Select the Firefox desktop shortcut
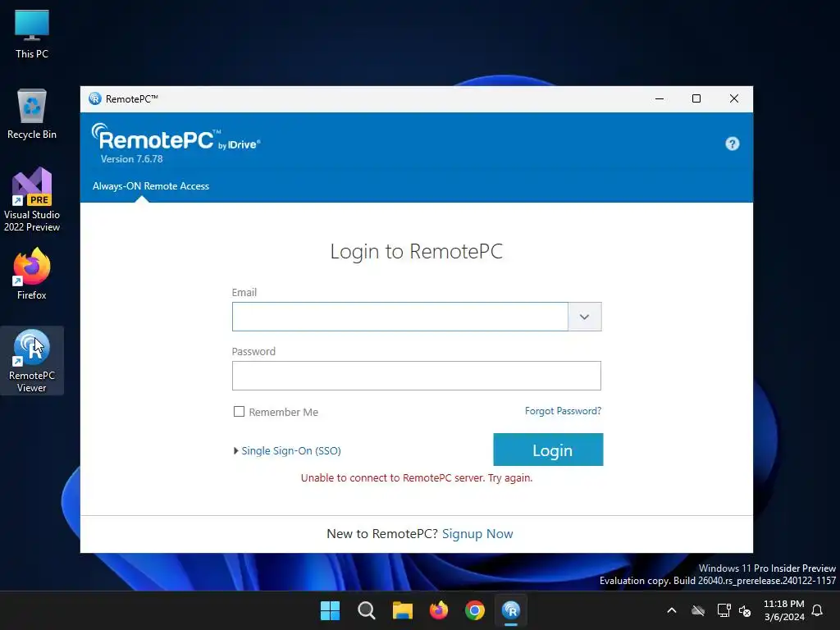 tap(32, 274)
